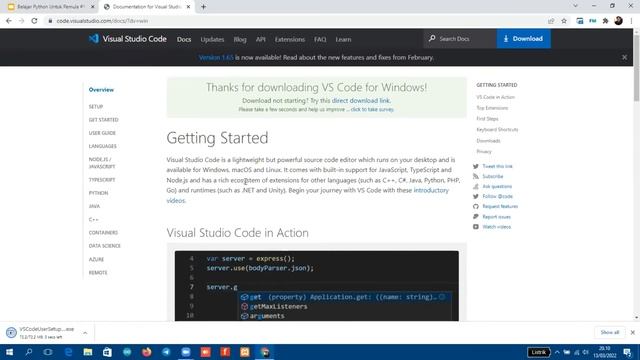This screenshot has height=360, width=640.
Task: Open the Learn menu item
Action: (343, 40)
